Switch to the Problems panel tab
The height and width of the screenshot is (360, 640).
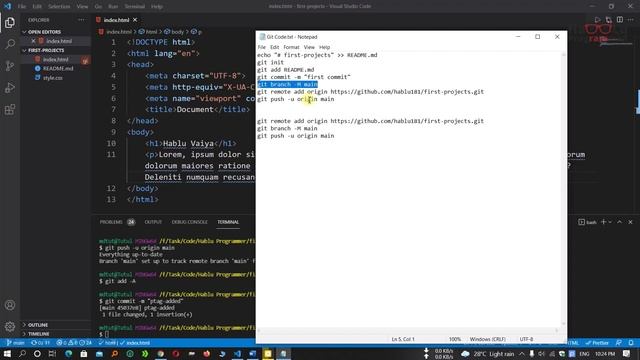[111, 222]
